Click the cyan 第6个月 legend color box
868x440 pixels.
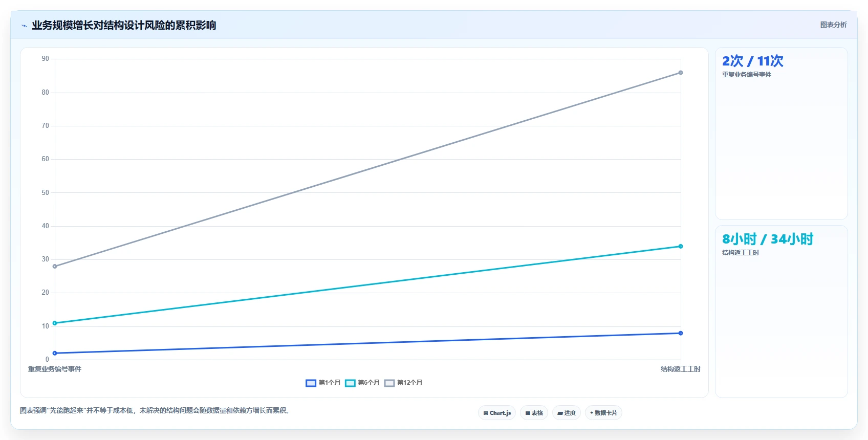350,383
